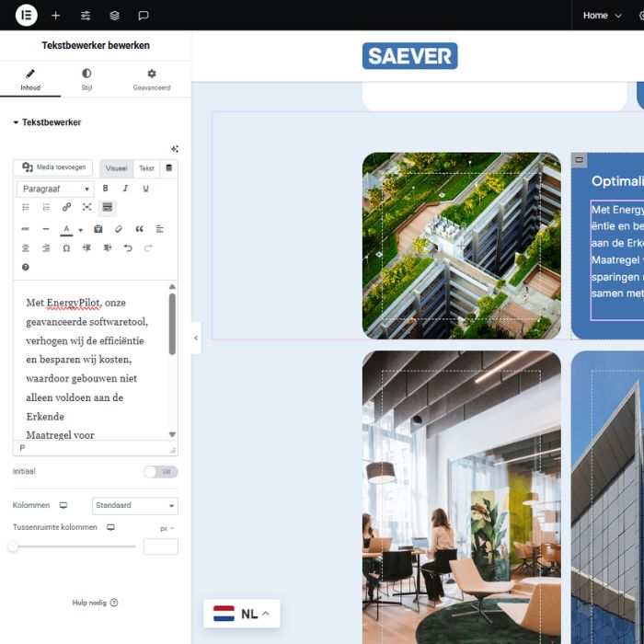Open the Home page selector dropdown
The height and width of the screenshot is (644, 644).
tap(602, 16)
